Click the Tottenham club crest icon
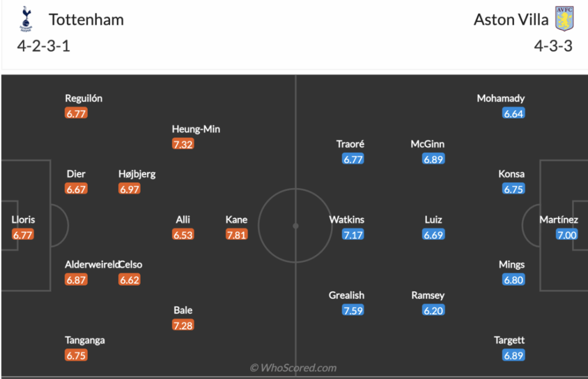 [26, 19]
